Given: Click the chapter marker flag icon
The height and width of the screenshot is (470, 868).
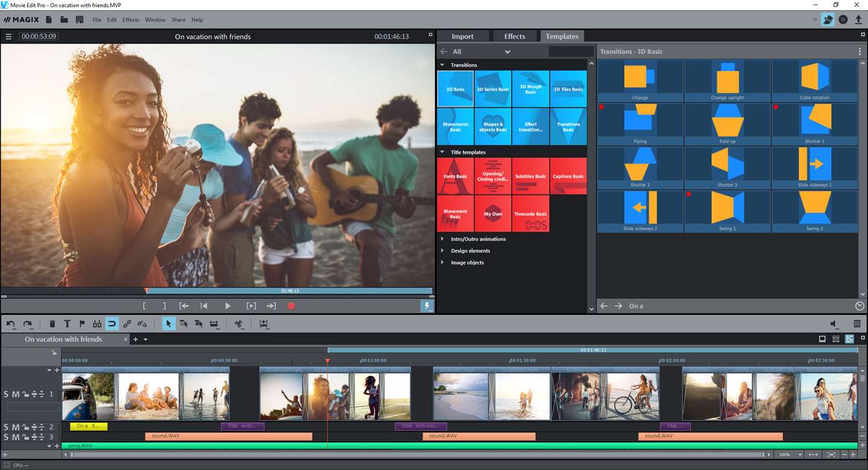Looking at the screenshot, I should [82, 324].
